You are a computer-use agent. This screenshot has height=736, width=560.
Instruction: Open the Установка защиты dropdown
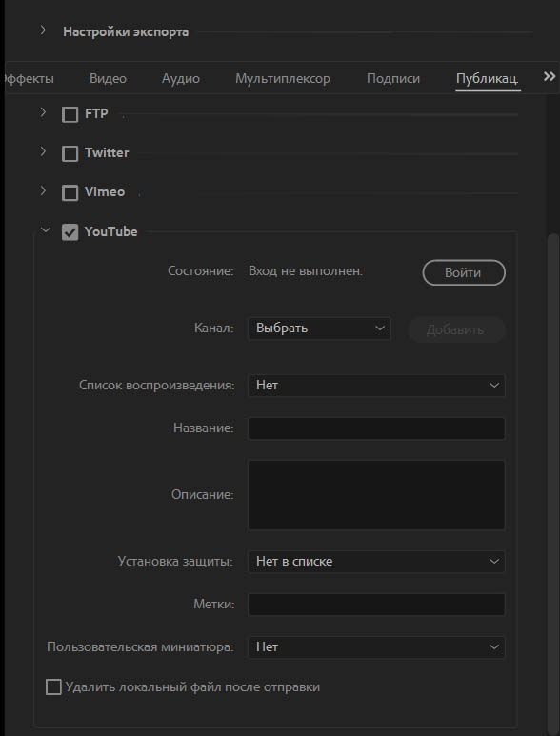coord(376,562)
